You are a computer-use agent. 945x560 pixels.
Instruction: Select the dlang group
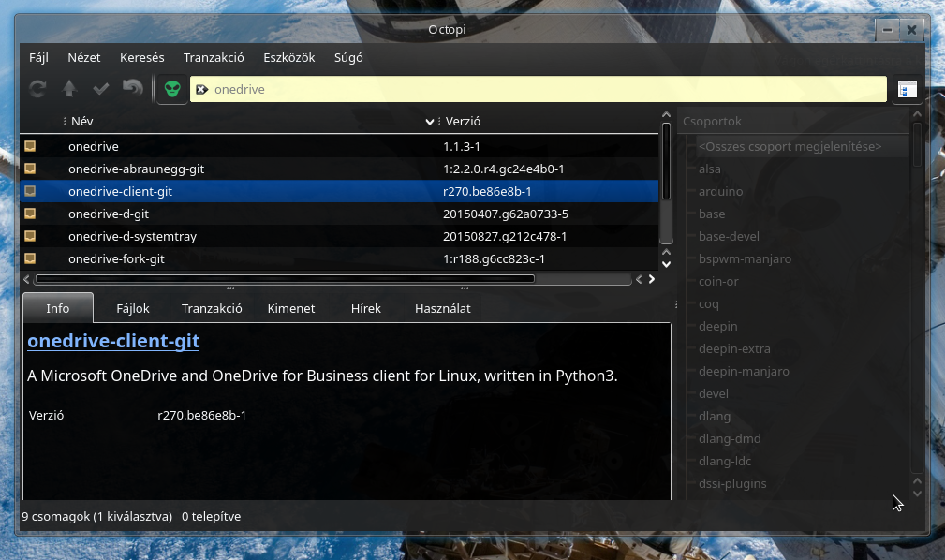click(715, 416)
